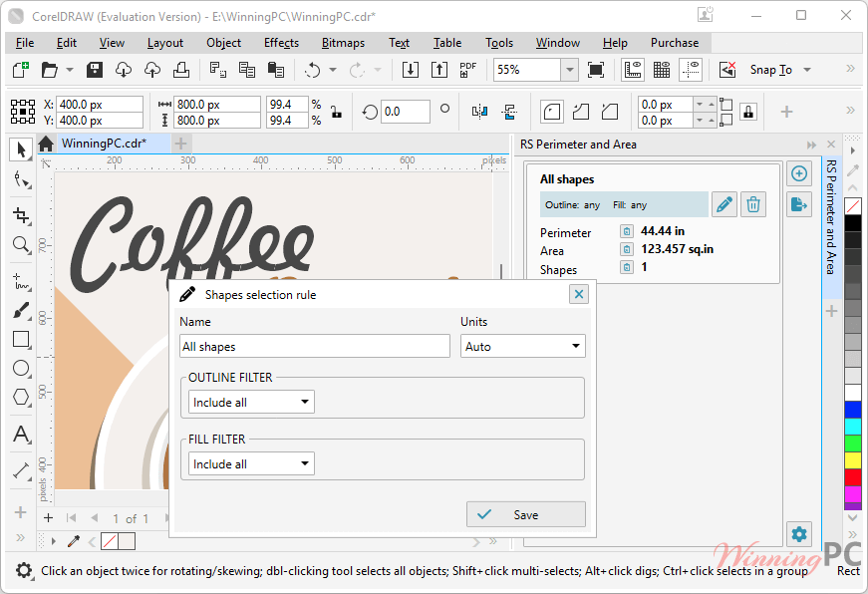Select the scalloped corner option
The image size is (868, 594).
tap(581, 112)
